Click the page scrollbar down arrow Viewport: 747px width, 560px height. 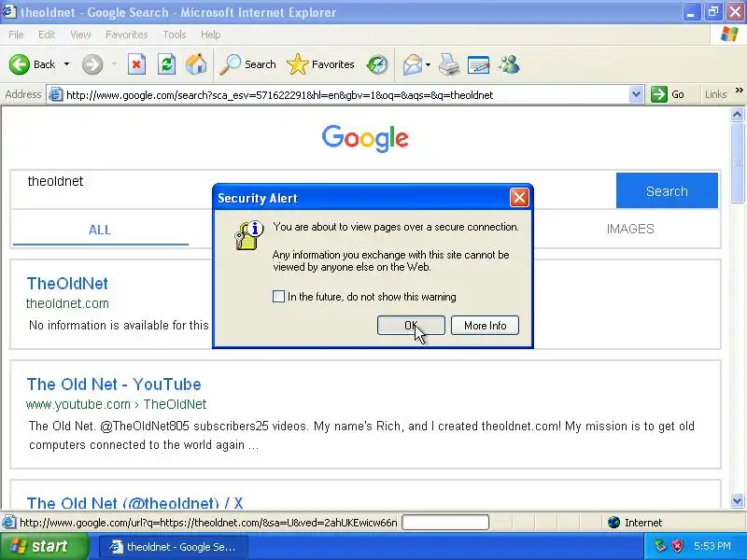738,500
